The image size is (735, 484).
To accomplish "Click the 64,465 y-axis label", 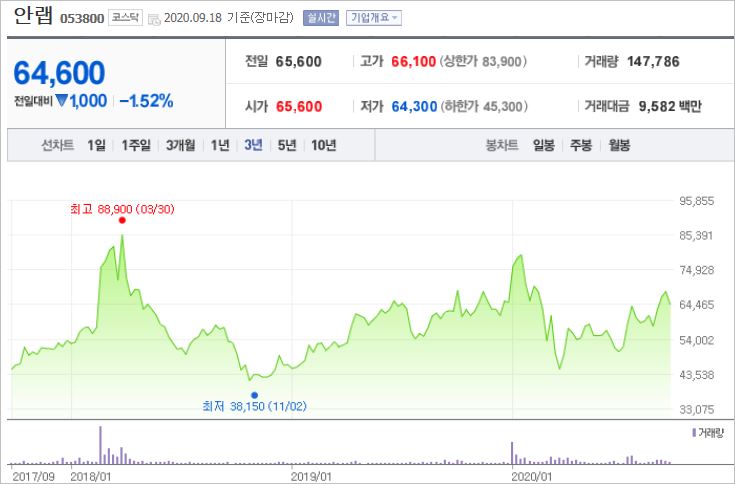I will point(697,305).
